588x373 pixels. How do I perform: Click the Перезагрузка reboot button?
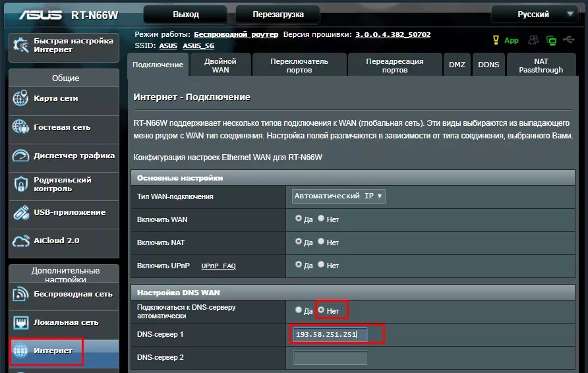278,14
